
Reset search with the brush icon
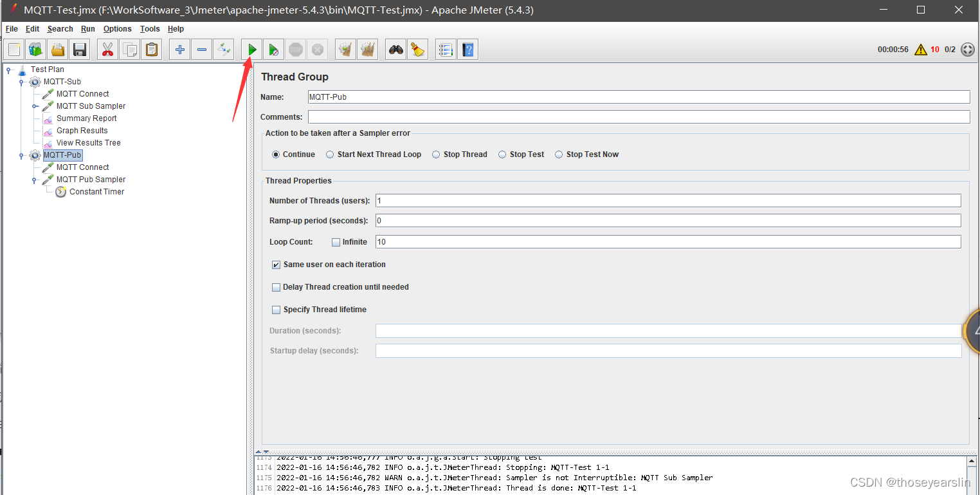pyautogui.click(x=418, y=50)
